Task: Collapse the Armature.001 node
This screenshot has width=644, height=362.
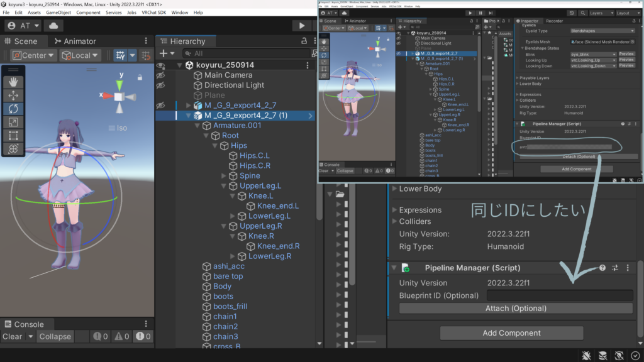Action: [197, 126]
